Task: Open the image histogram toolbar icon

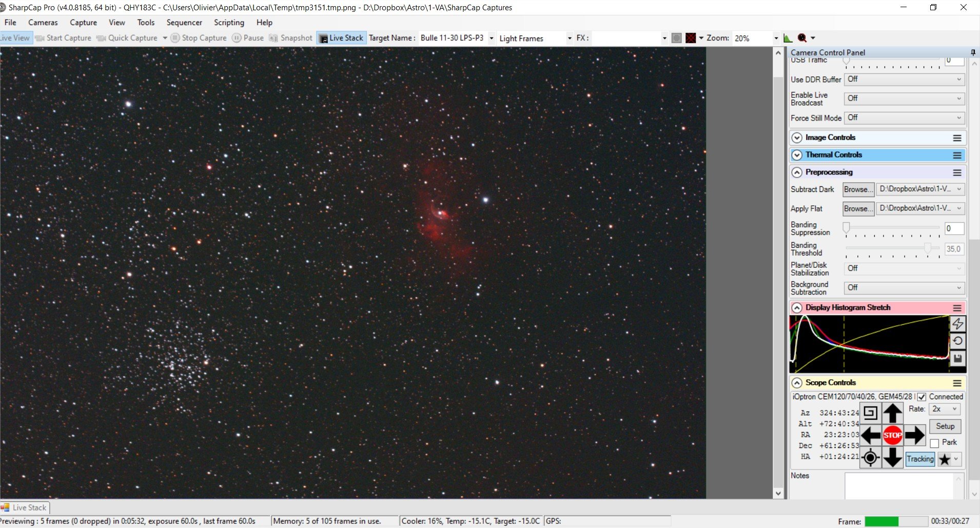Action: [788, 38]
